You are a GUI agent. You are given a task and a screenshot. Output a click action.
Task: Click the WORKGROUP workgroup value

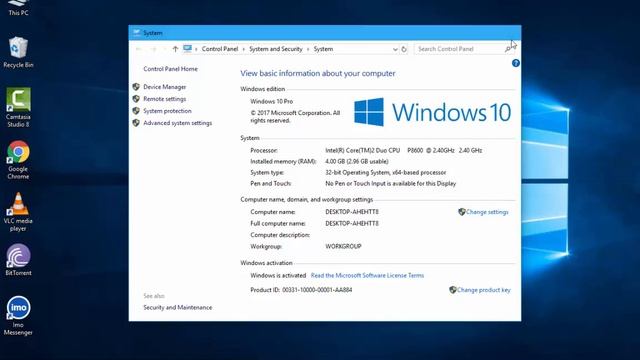pyautogui.click(x=343, y=246)
